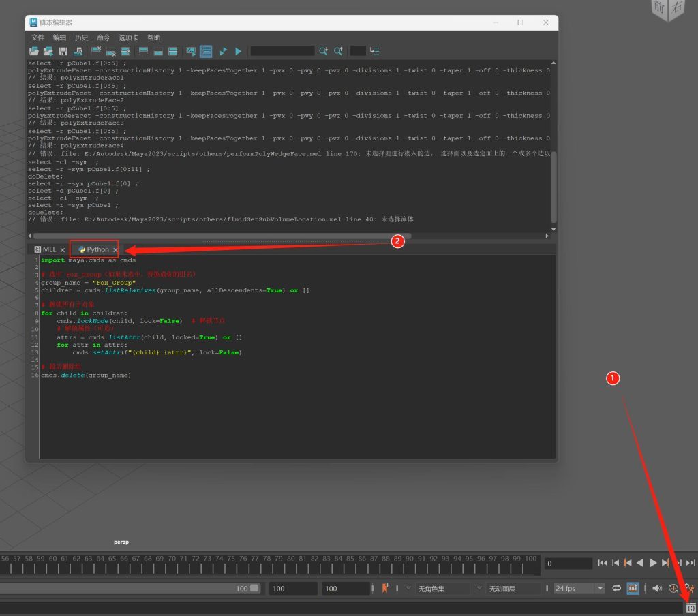698x616 pixels.
Task: Open the 24 fps frame rate dropdown
Action: click(579, 588)
